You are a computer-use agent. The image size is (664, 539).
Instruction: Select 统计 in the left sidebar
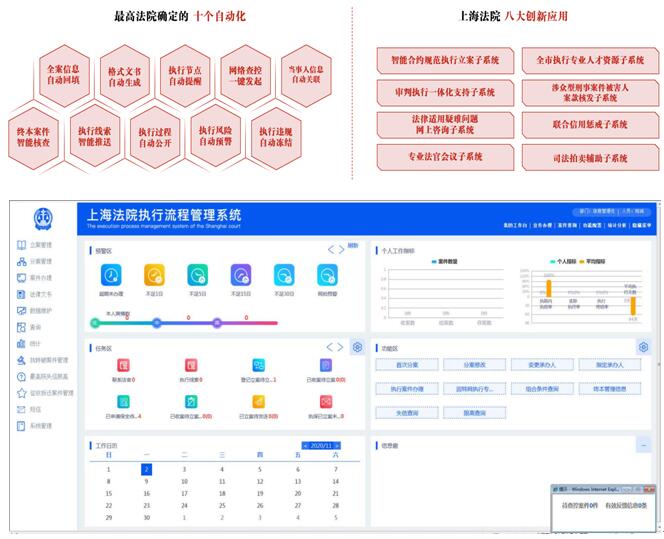[36, 343]
